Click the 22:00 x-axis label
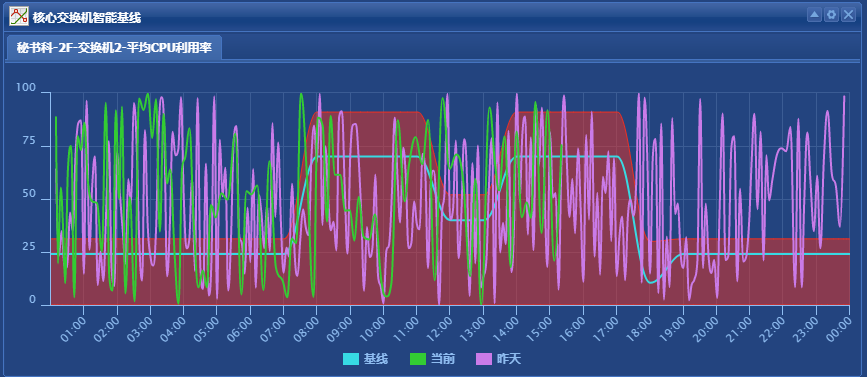The width and height of the screenshot is (867, 377). (771, 328)
